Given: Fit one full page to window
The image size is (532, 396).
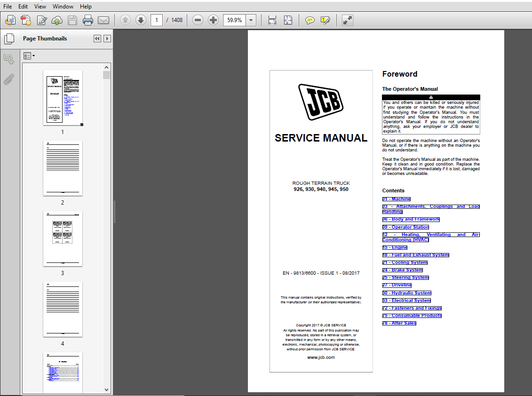Looking at the screenshot, I should click(288, 20).
